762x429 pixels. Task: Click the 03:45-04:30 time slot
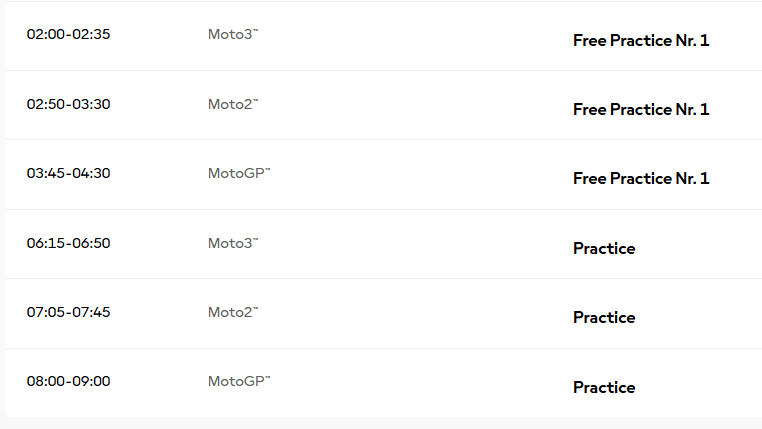coord(69,173)
